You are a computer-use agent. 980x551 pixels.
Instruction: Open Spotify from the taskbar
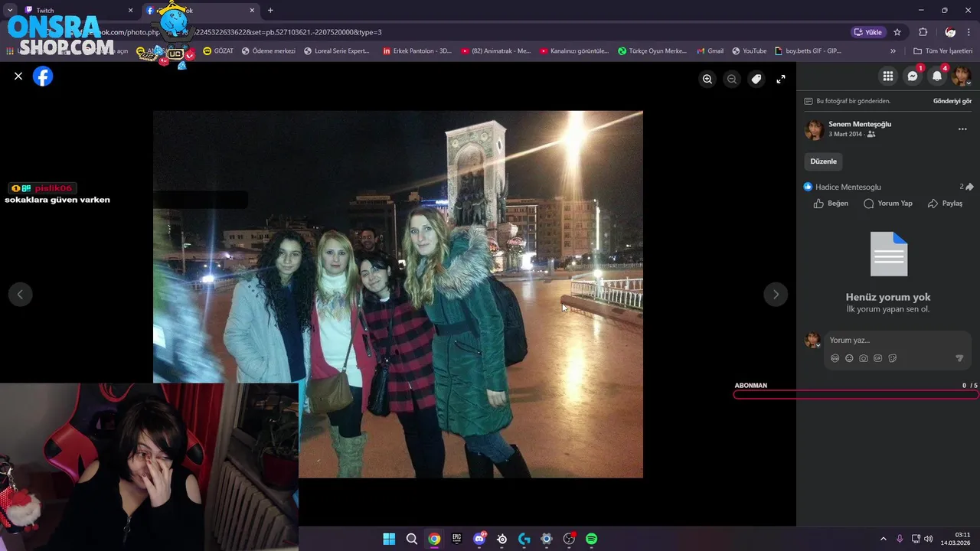pos(592,539)
